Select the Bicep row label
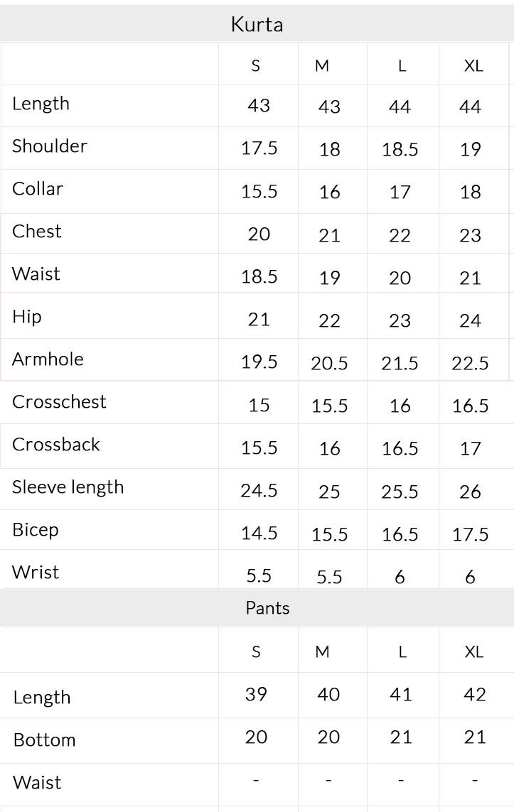 (x=36, y=530)
